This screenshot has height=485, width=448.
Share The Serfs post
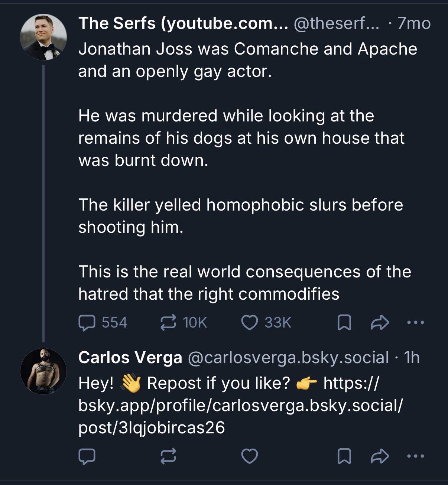click(x=380, y=323)
